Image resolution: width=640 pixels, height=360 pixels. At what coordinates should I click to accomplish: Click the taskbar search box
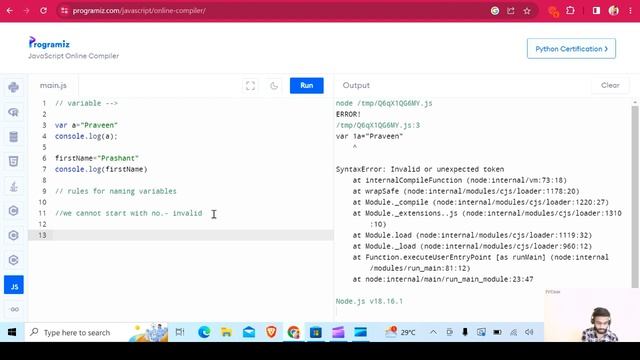(x=96, y=332)
